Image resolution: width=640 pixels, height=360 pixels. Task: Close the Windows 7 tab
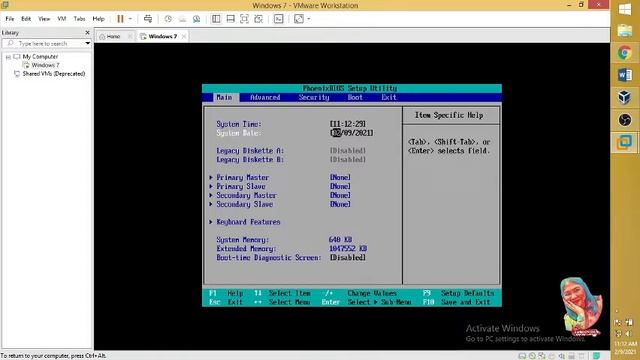click(184, 36)
